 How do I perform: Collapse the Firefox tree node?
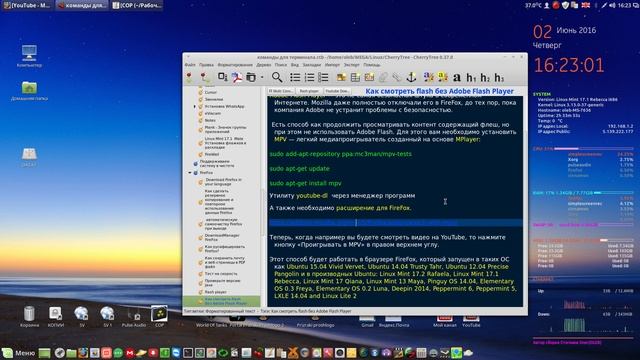point(190,173)
